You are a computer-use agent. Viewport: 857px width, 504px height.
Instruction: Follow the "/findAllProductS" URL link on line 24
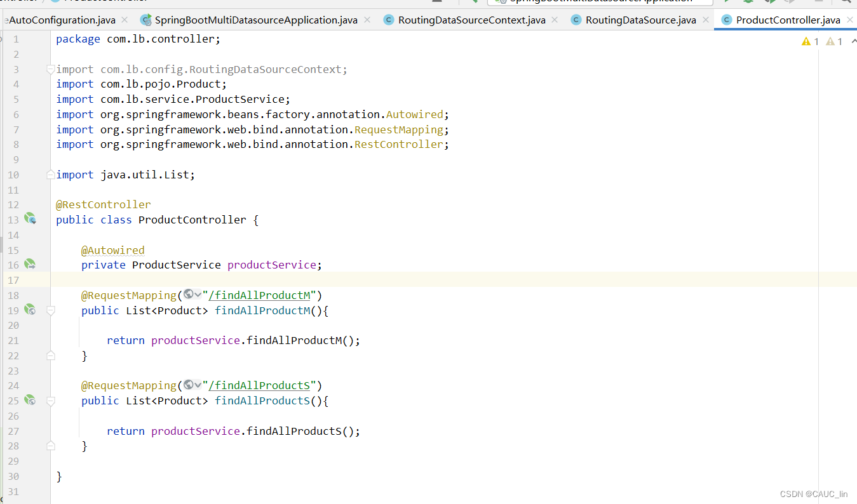(259, 385)
